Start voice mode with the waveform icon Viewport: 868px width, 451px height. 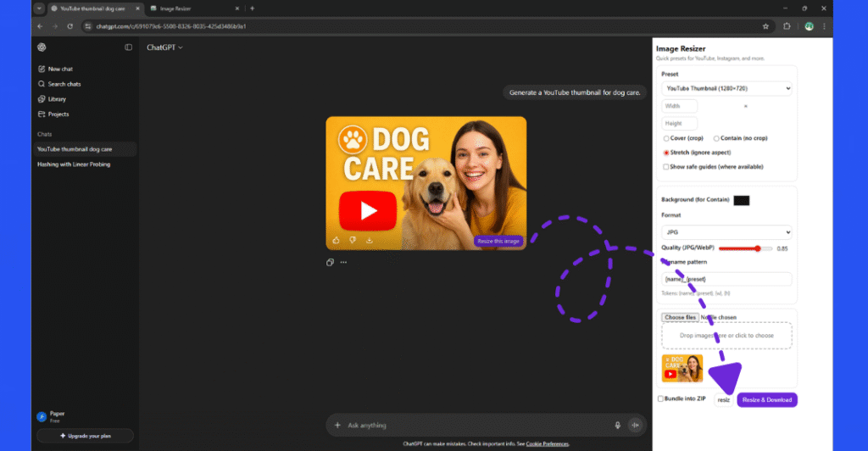tap(636, 425)
